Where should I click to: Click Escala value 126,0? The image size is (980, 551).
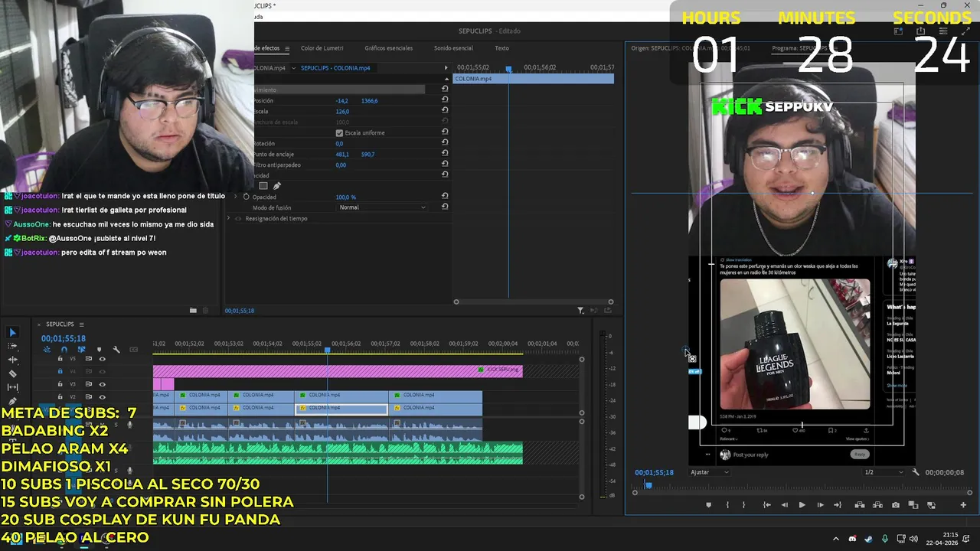point(342,111)
